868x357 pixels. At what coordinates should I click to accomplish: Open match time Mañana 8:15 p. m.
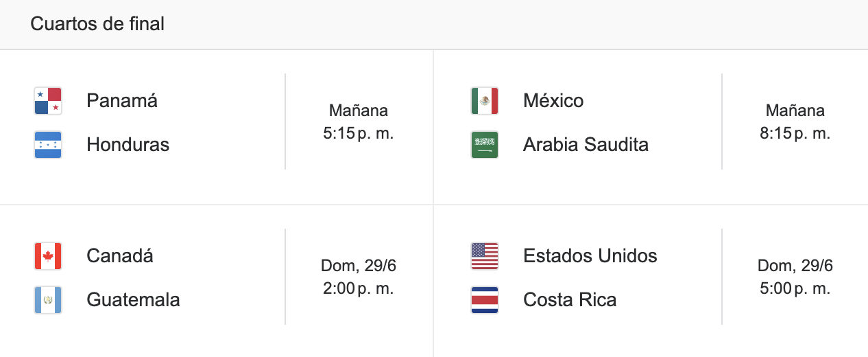tap(795, 122)
